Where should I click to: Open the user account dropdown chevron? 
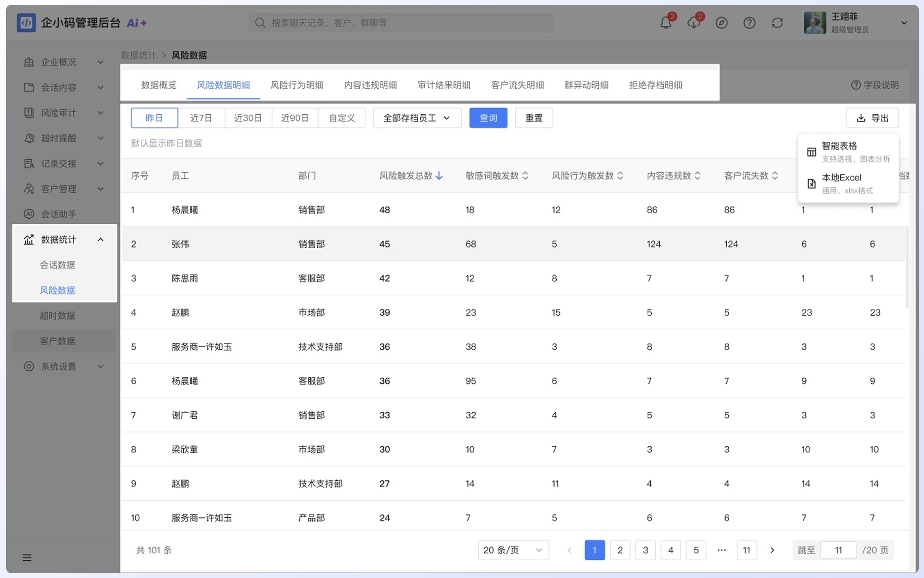904,23
